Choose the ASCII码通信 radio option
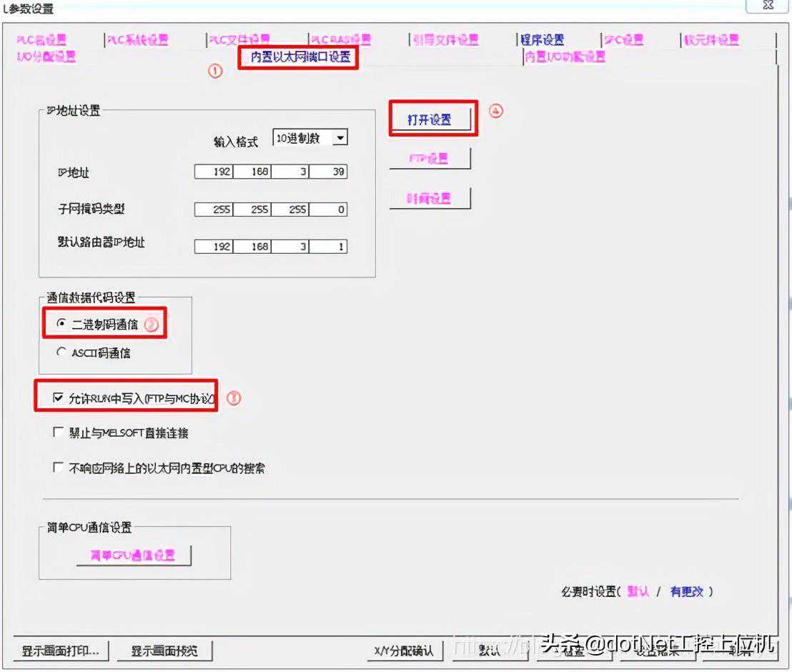Screen dimensions: 792x672 pyautogui.click(x=61, y=352)
